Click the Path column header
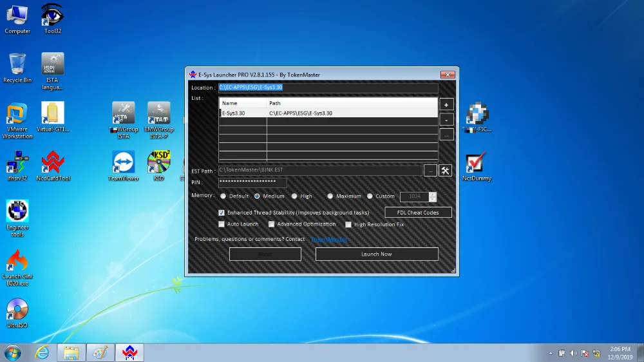The image size is (644, 362). pos(352,103)
